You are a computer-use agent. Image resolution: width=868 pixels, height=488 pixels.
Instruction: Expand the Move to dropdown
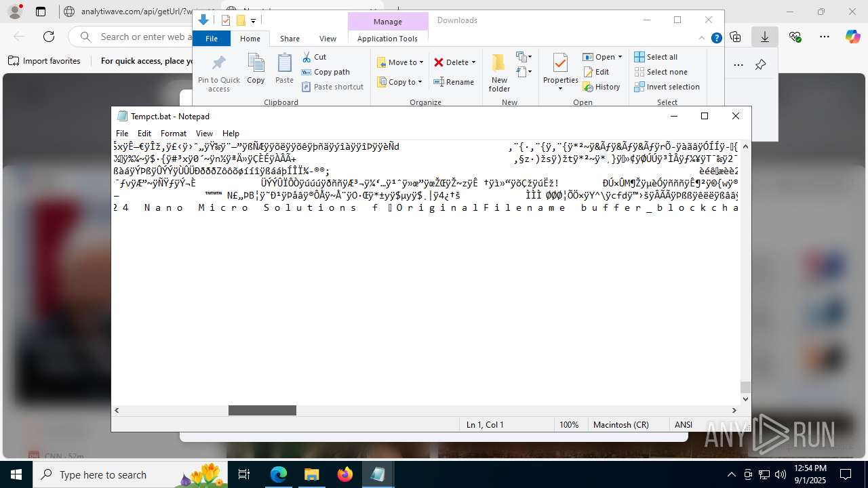coord(421,62)
